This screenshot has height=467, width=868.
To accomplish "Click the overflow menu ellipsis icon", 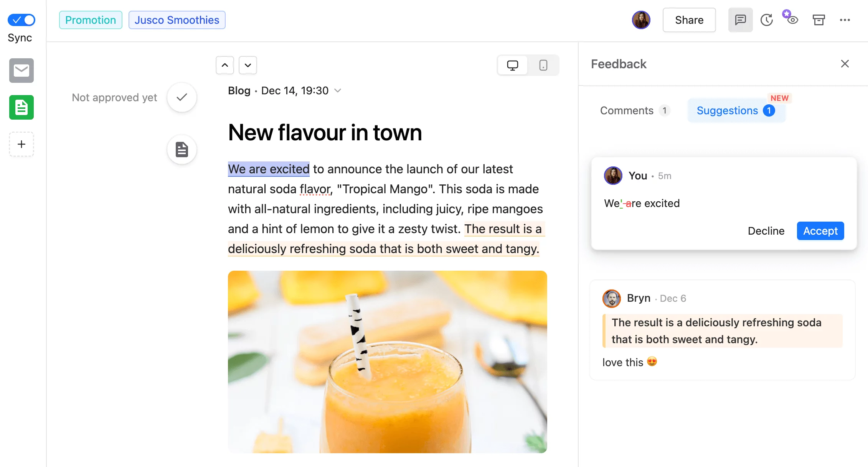I will 845,20.
